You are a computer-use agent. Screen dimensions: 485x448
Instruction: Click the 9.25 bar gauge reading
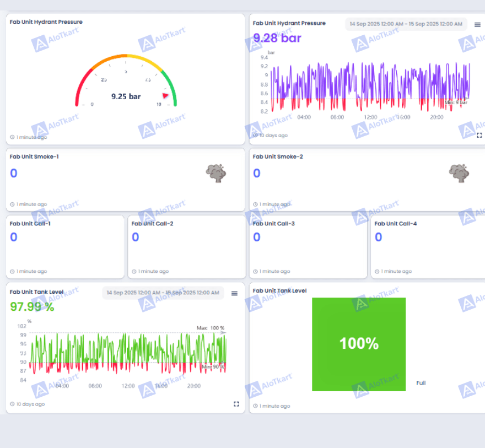[126, 96]
